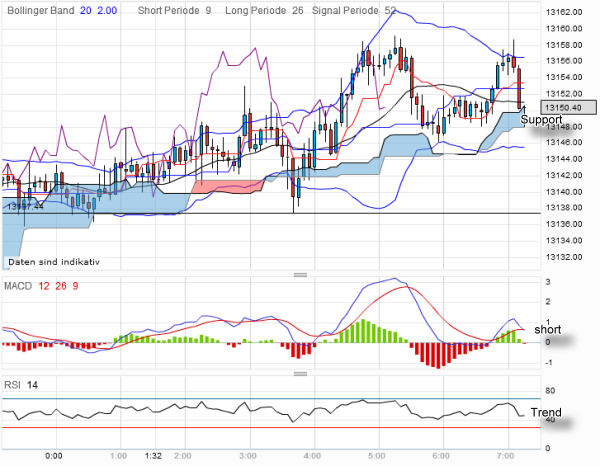The width and height of the screenshot is (600, 466).
Task: Click price axis label 13152.00
Action: point(564,94)
